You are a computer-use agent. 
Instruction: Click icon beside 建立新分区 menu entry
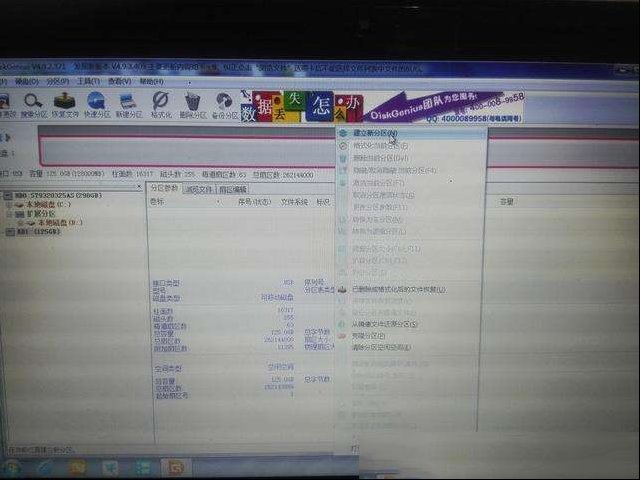[343, 133]
